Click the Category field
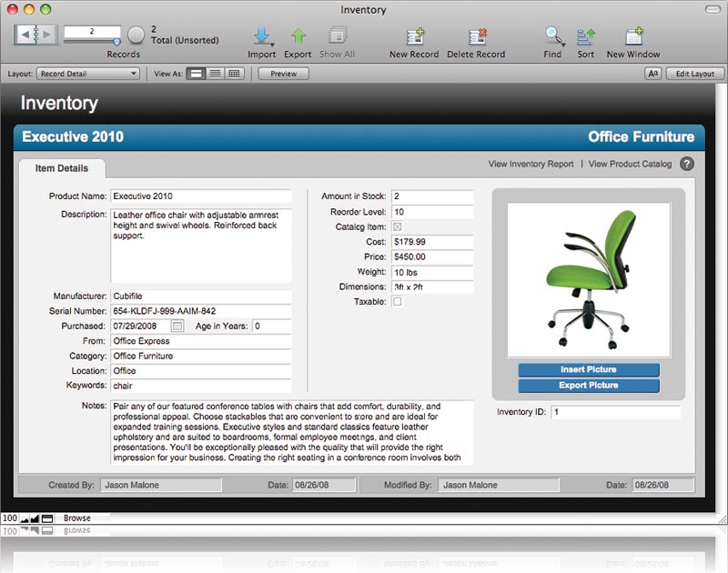The width and height of the screenshot is (728, 573). [x=201, y=356]
